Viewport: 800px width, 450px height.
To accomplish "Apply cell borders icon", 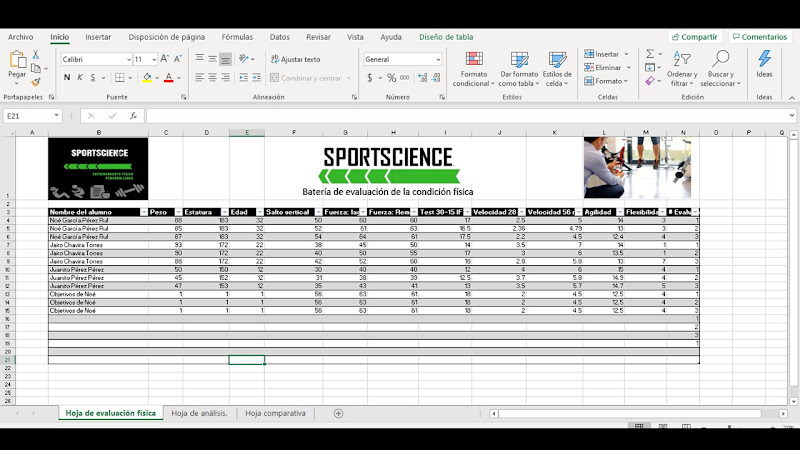I will [x=120, y=78].
